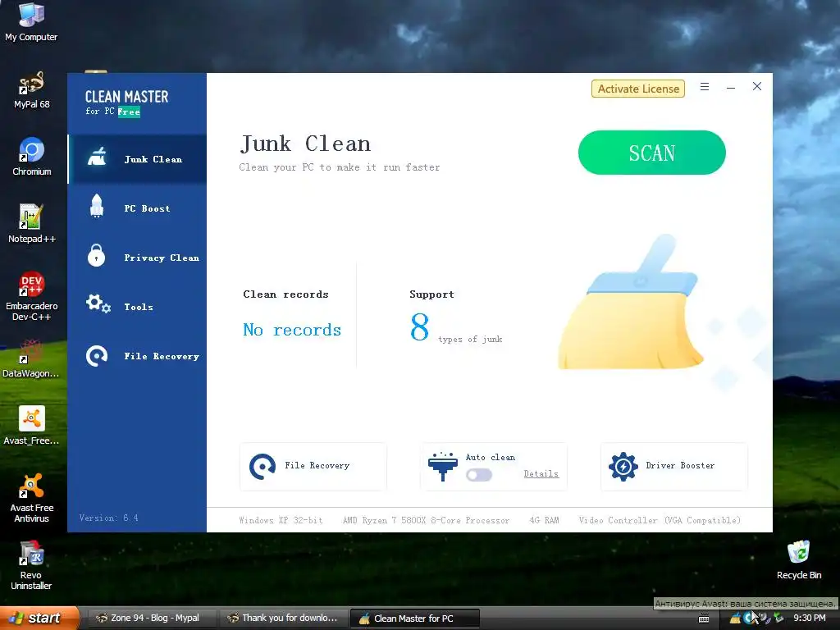Click the "No records" text
This screenshot has width=840, height=630.
click(292, 330)
